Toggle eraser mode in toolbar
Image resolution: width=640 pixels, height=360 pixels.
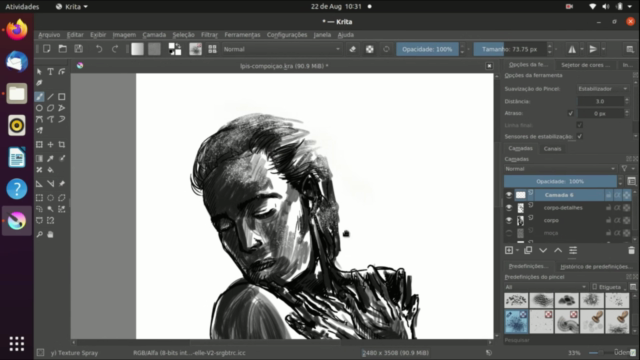pos(353,49)
